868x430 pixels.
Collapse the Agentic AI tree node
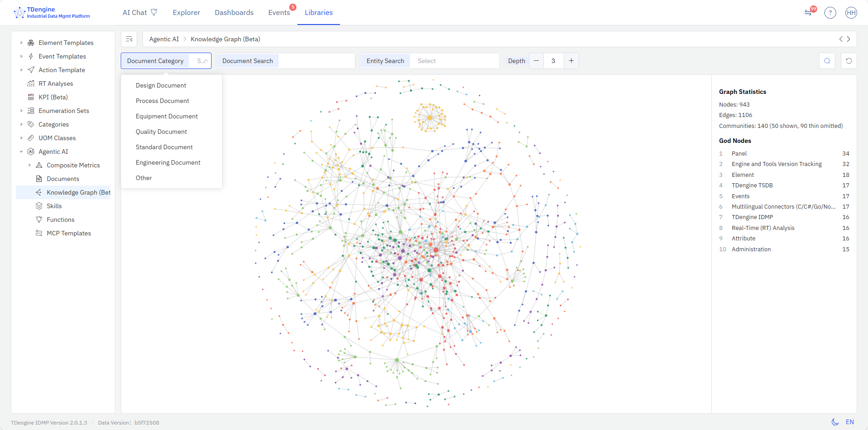(x=21, y=151)
